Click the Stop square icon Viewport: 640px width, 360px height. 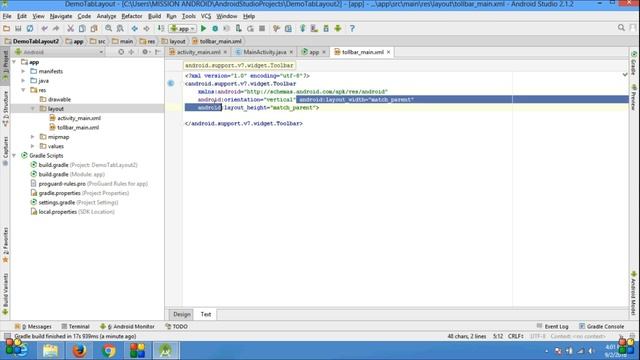pos(262,29)
